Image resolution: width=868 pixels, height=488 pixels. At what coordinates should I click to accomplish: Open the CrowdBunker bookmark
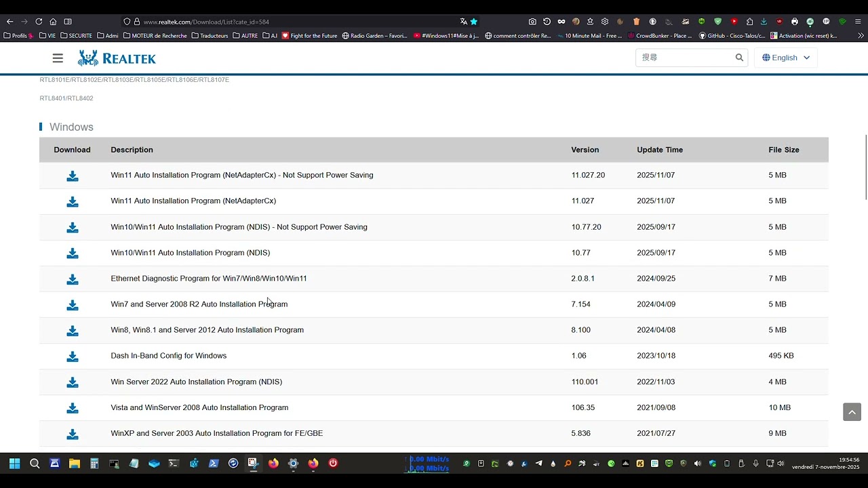click(x=660, y=36)
